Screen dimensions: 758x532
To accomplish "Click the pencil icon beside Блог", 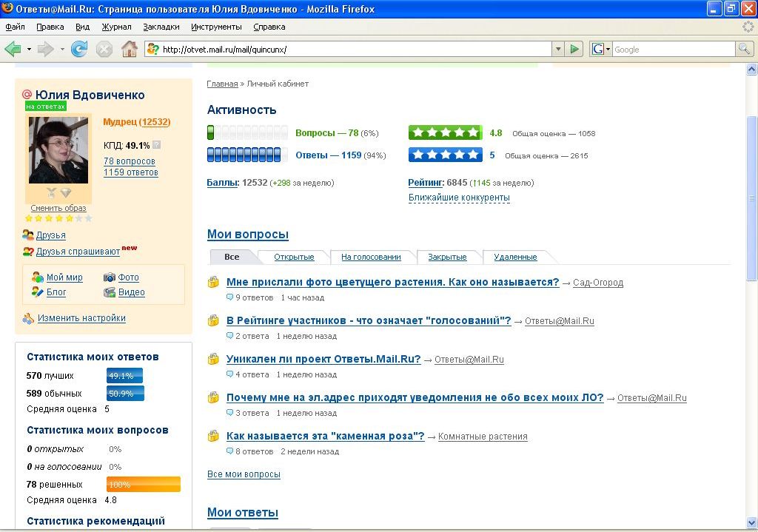I will click(x=38, y=292).
